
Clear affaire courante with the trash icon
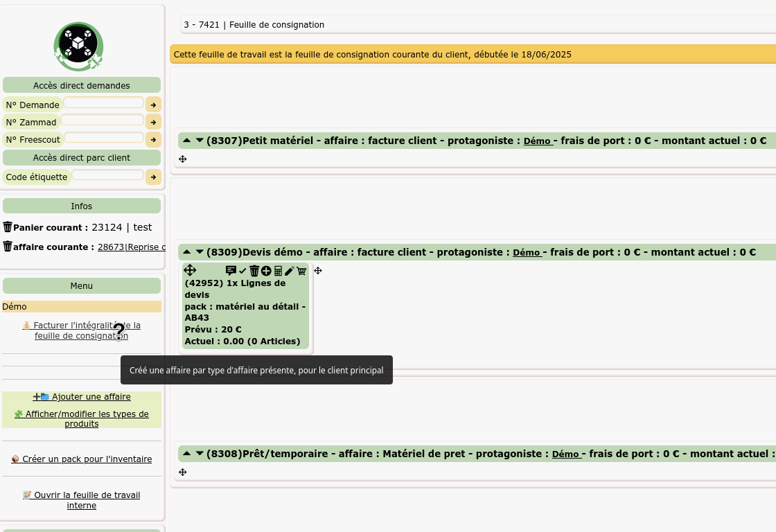[8, 246]
